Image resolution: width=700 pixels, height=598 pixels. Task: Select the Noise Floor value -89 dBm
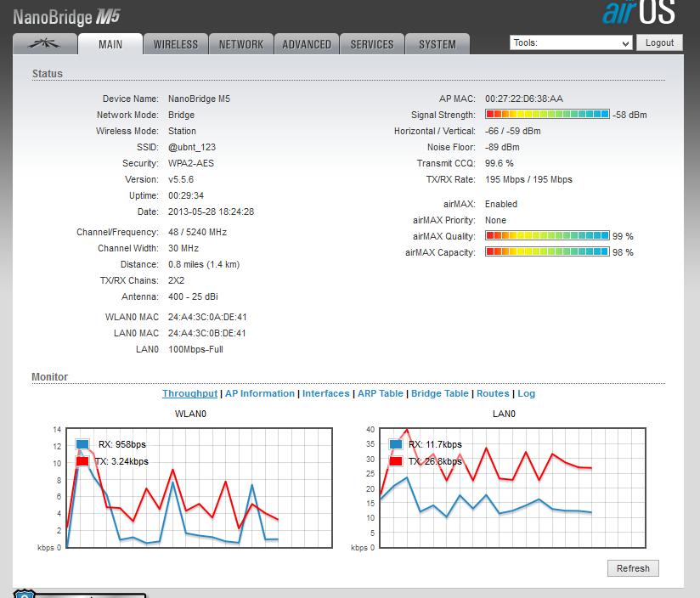(502, 147)
